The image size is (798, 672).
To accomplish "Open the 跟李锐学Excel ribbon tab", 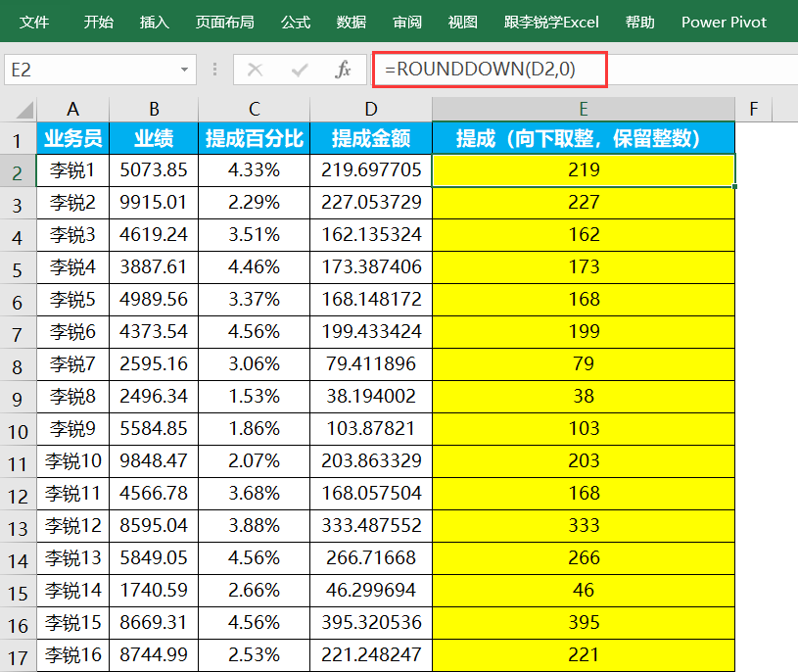I will coord(551,22).
